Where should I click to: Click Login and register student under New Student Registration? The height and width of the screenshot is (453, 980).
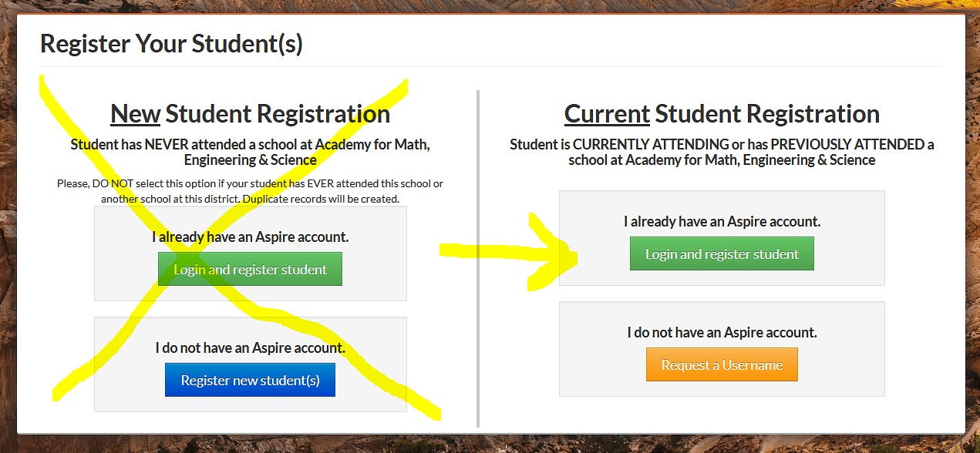coord(250,270)
